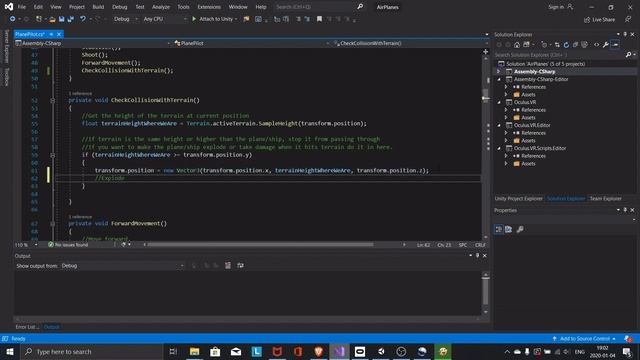Click the Clear All output icon
Image resolution: width=640 pixels, height=360 pixels.
pos(228,266)
